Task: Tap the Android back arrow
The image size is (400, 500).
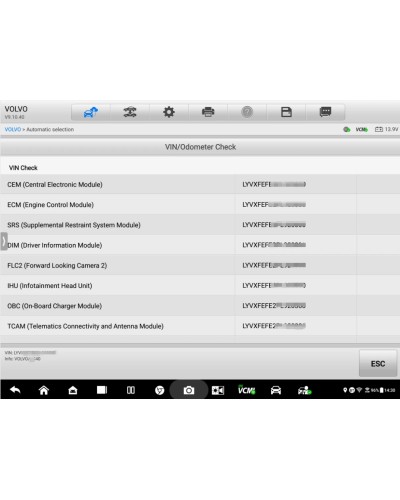Action: (15, 390)
